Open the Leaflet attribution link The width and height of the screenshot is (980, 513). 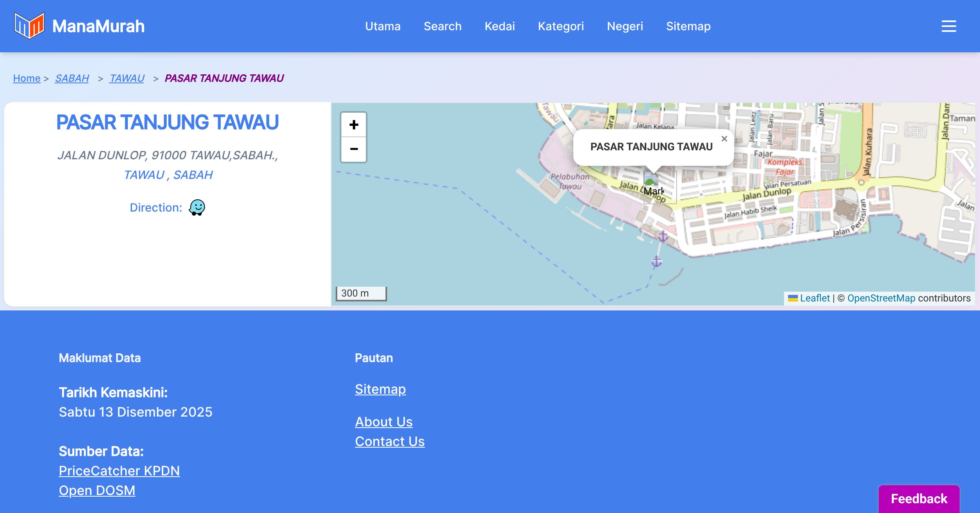(x=815, y=298)
